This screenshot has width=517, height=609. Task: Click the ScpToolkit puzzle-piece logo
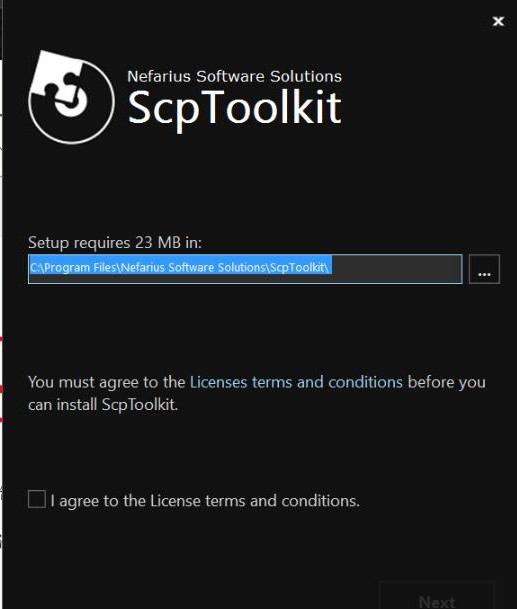click(x=72, y=97)
